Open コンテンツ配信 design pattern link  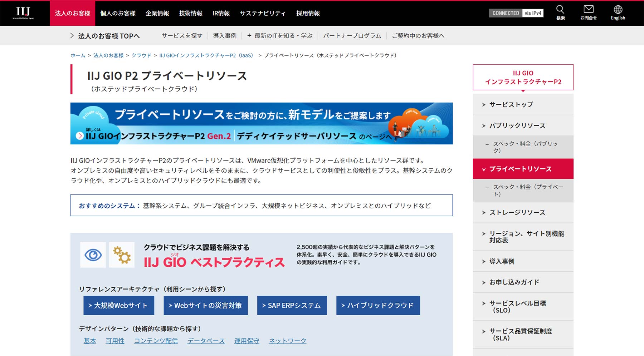(x=156, y=341)
